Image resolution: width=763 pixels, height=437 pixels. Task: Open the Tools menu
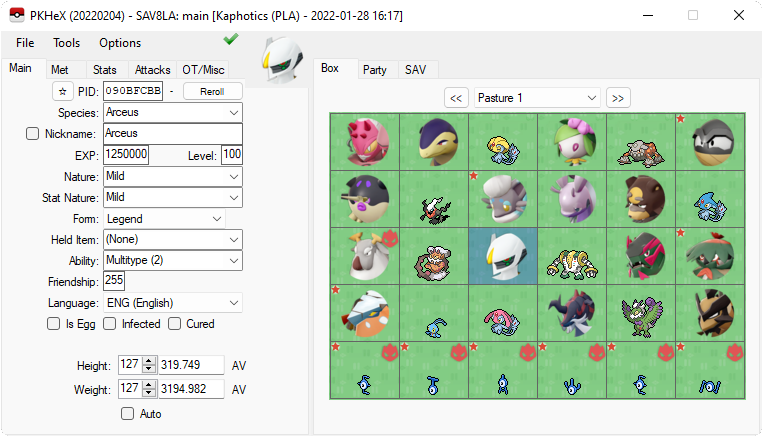click(x=67, y=43)
